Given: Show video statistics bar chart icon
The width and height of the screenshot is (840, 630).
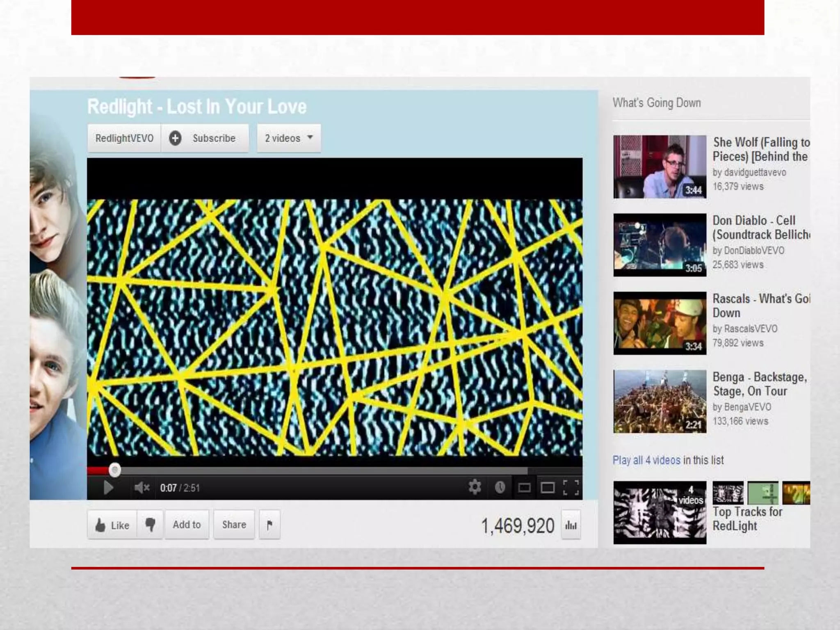Looking at the screenshot, I should 571,525.
